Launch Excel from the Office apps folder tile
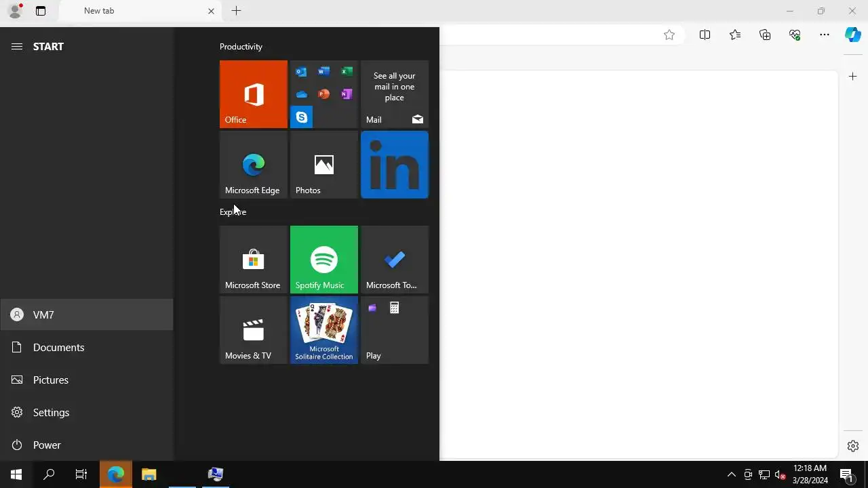 (347, 72)
